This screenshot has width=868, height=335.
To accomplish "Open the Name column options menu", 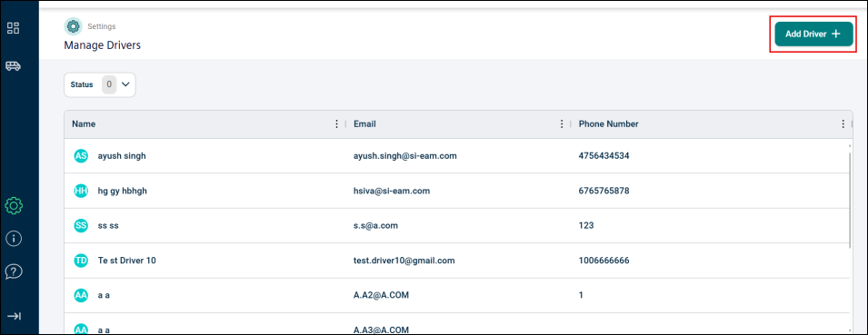I will coord(336,123).
